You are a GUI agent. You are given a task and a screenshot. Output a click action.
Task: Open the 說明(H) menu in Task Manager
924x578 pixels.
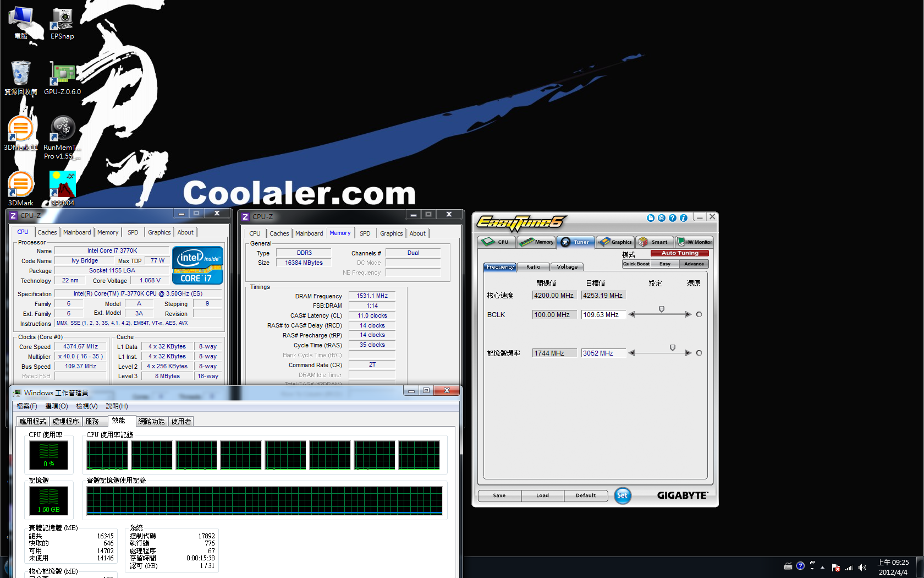(x=117, y=406)
